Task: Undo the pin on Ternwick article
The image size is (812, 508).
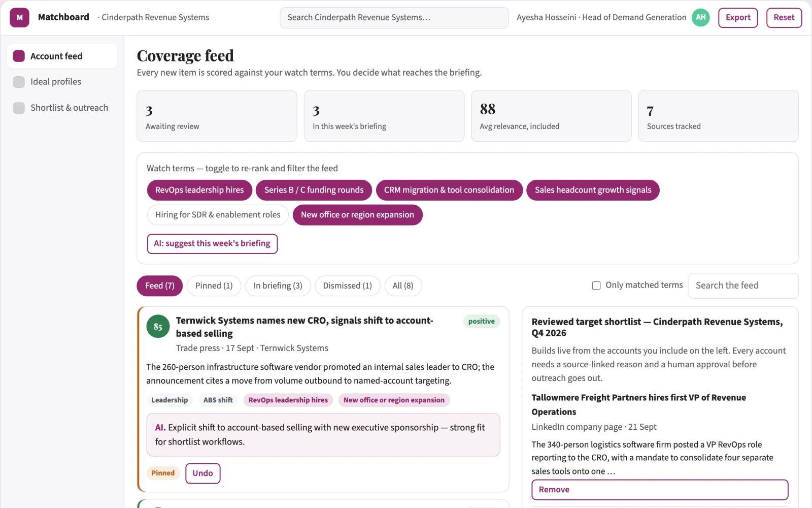Action: click(x=202, y=473)
